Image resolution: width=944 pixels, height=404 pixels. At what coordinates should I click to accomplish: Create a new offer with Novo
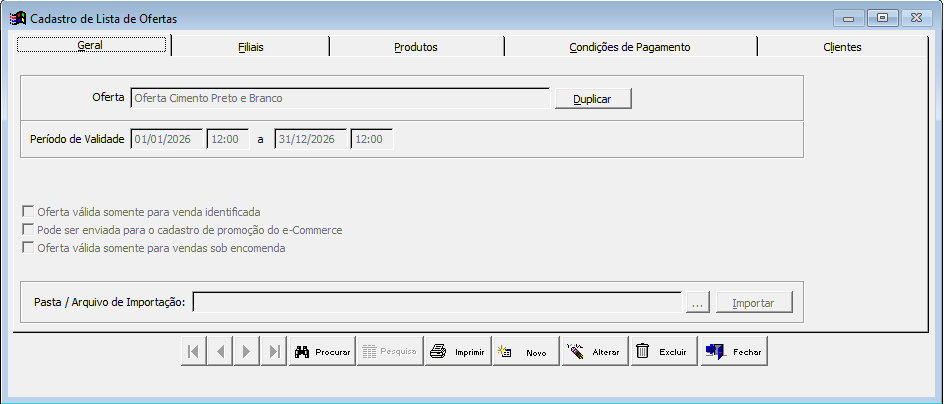(x=525, y=352)
